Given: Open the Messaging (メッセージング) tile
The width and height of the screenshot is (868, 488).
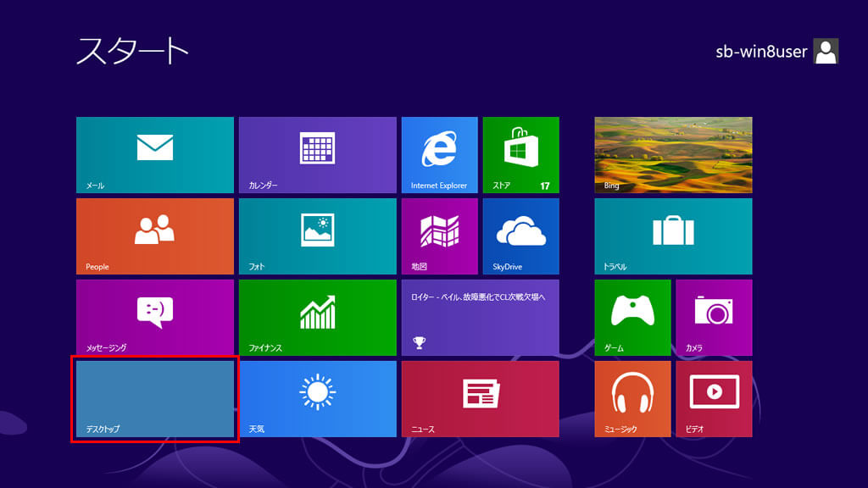Looking at the screenshot, I should tap(154, 317).
